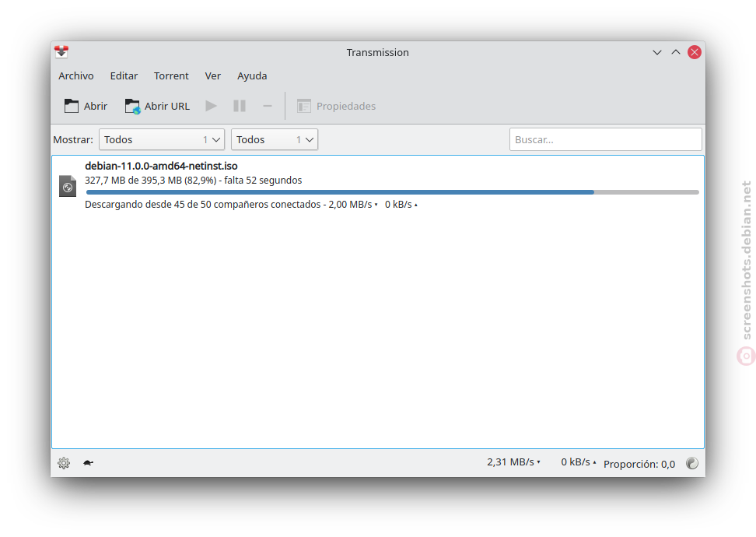Image resolution: width=756 pixels, height=537 pixels.
Task: Open the Abrir URL dialog
Action: [x=157, y=106]
